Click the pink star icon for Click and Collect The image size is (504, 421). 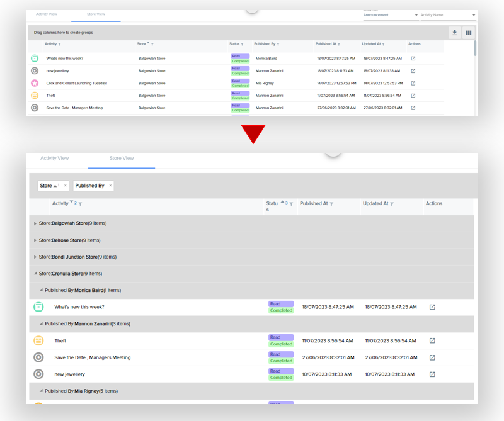click(x=35, y=83)
